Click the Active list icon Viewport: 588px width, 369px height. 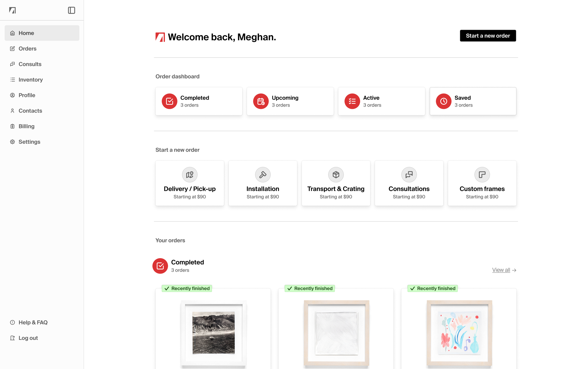pos(352,101)
